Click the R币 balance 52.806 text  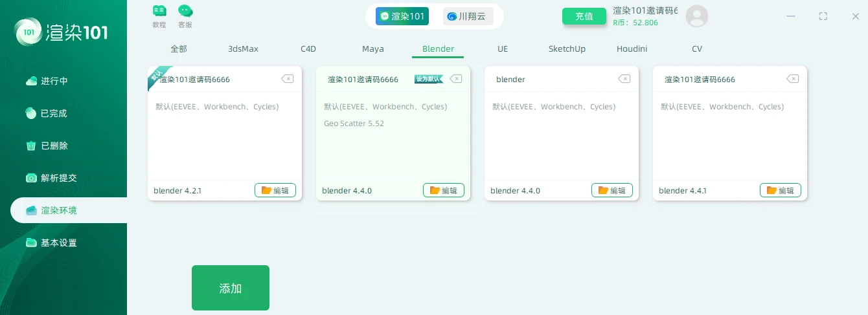pos(635,22)
